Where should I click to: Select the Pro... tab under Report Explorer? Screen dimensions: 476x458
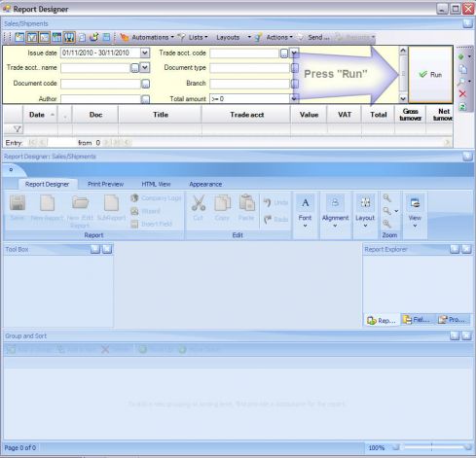pyautogui.click(x=454, y=320)
